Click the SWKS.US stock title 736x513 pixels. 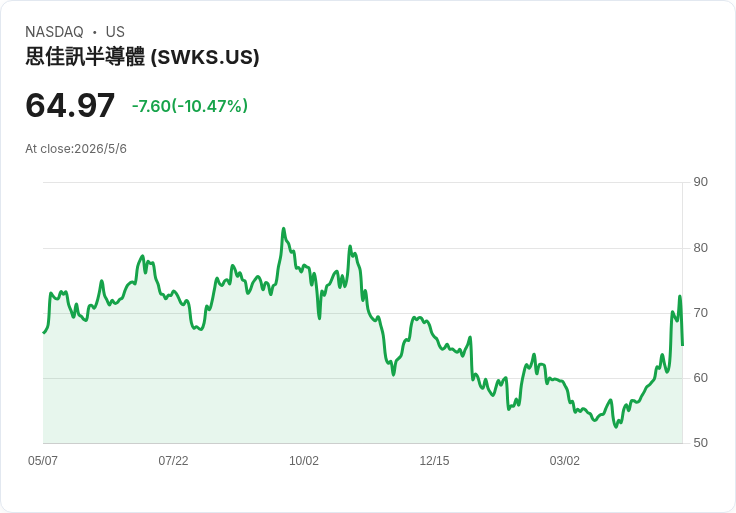pos(142,57)
